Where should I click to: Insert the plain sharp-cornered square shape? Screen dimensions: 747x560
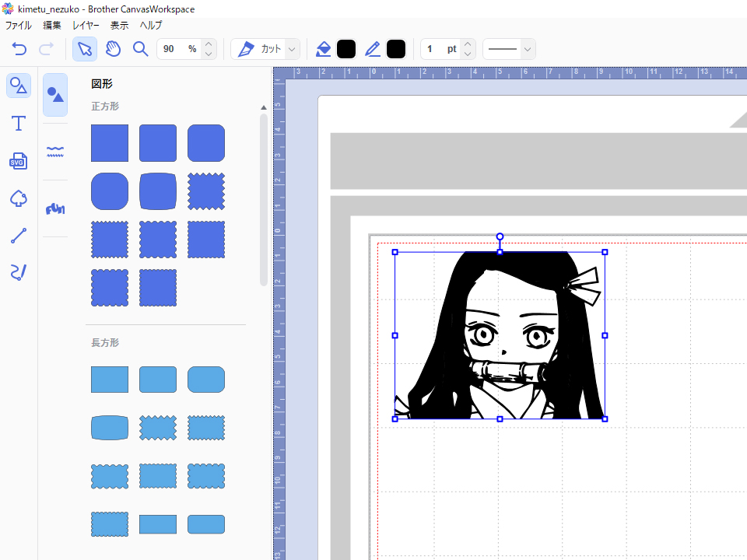(110, 143)
